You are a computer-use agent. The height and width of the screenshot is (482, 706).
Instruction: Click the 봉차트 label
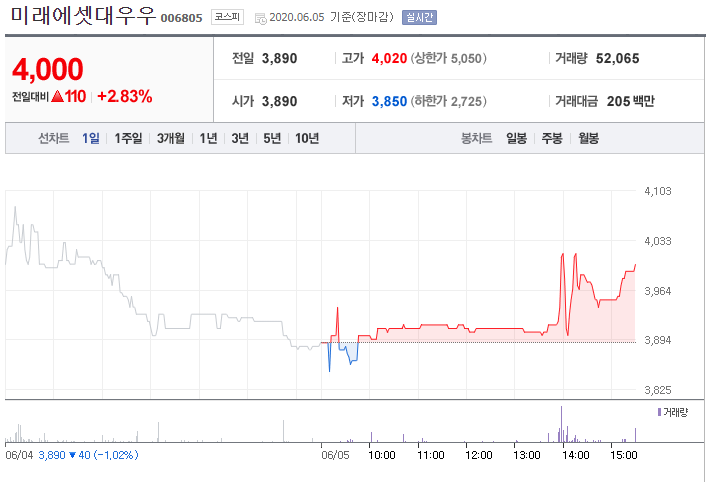(x=476, y=138)
